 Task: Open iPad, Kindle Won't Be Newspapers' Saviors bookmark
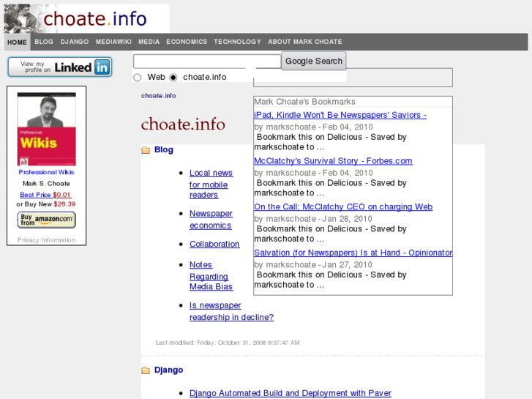pyautogui.click(x=340, y=115)
